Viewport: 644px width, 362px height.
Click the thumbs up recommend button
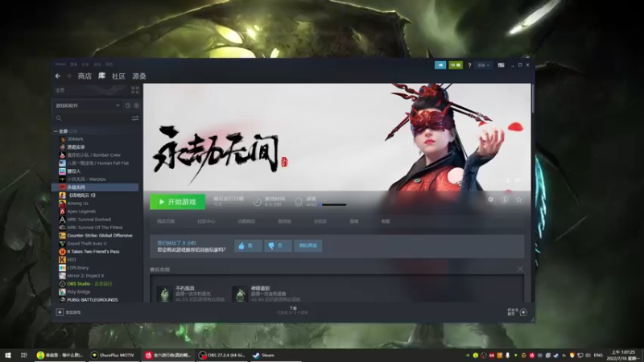(x=248, y=245)
